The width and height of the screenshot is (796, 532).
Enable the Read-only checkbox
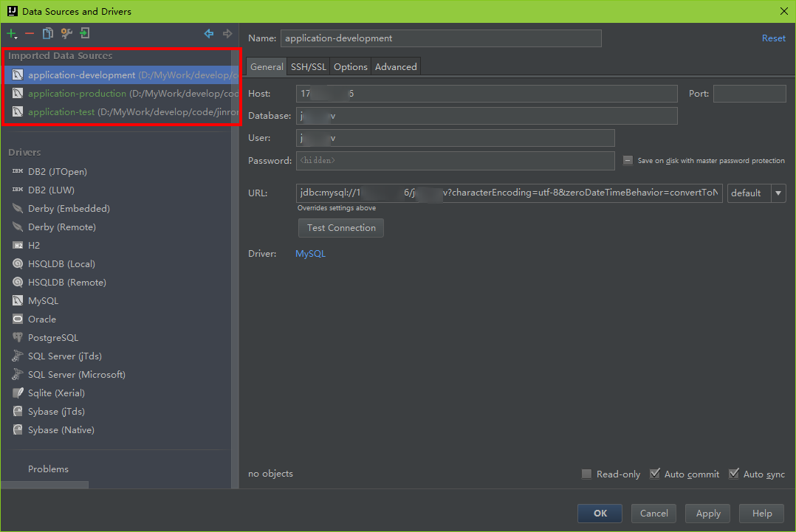(x=586, y=474)
